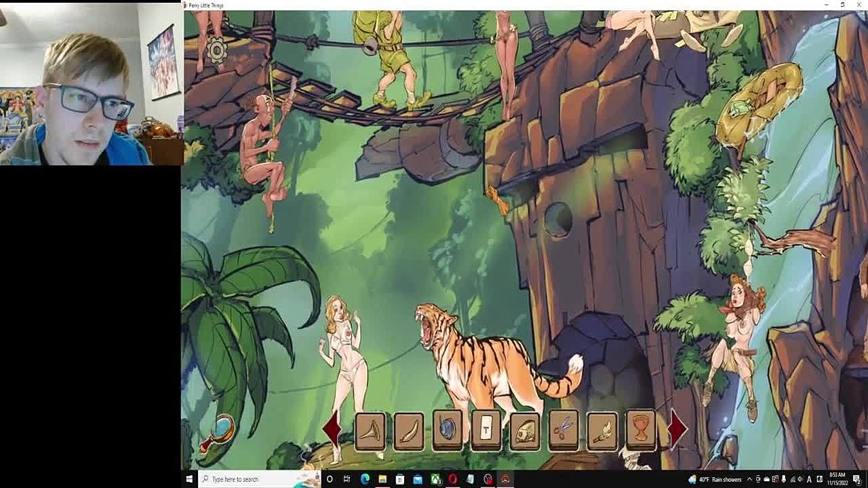Select the curved tusk inventory item
Viewport: 868px width, 488px height.
point(409,430)
